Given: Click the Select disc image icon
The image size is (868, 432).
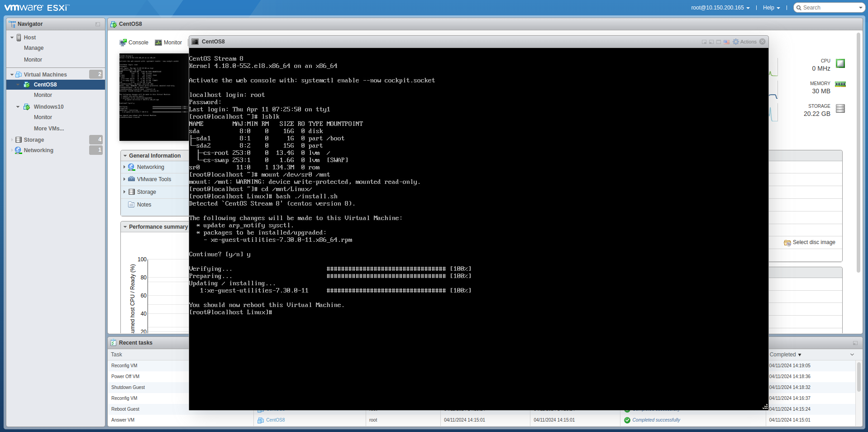Looking at the screenshot, I should 787,243.
